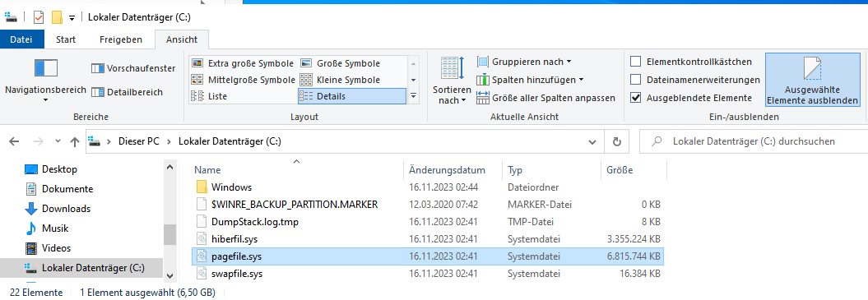Click Lokaler Datenträger (C:) breadcrumb
Screen dimensions: 868x300
230,141
